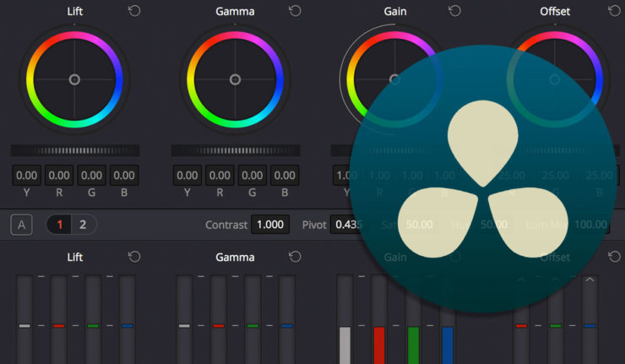The image size is (625, 364).
Task: Select the Lift Y value field
Action: point(27,176)
